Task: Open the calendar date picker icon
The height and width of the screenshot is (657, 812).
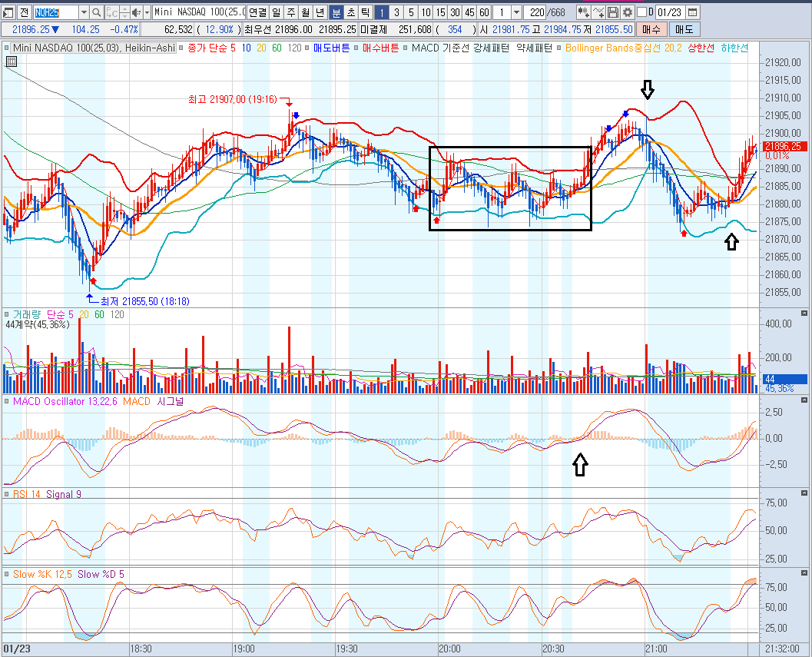Action: point(692,12)
